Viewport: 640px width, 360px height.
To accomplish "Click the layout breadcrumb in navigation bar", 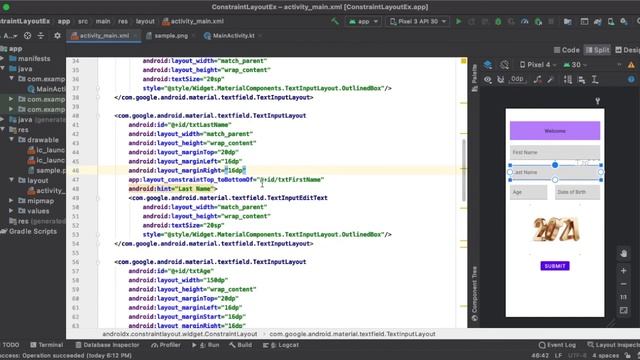I will point(145,21).
